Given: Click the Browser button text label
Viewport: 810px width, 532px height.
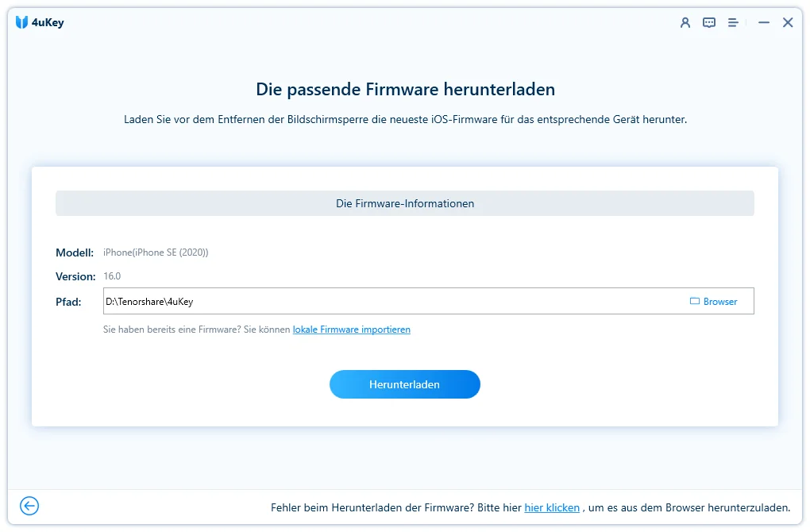Looking at the screenshot, I should click(720, 302).
